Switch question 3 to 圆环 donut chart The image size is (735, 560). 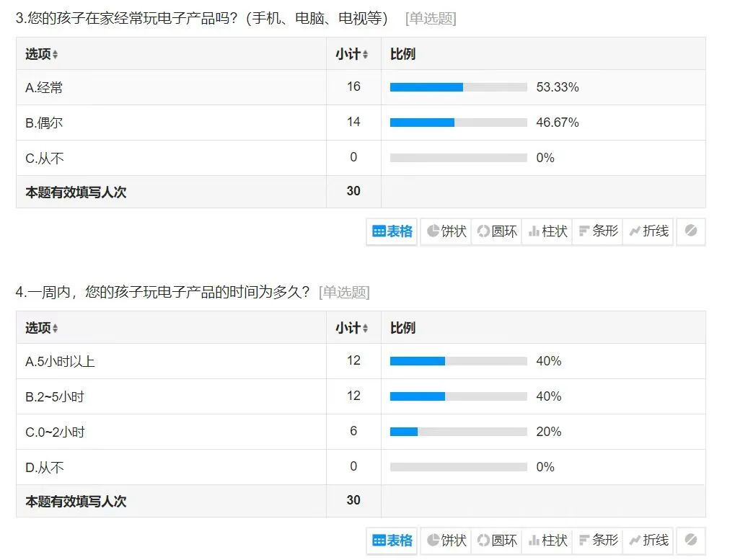(496, 231)
